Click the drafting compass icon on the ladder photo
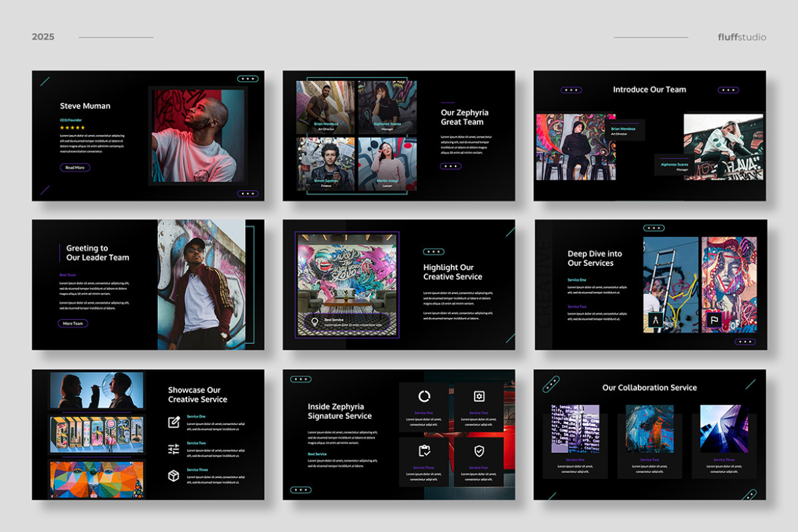The image size is (798, 532). pyautogui.click(x=656, y=319)
